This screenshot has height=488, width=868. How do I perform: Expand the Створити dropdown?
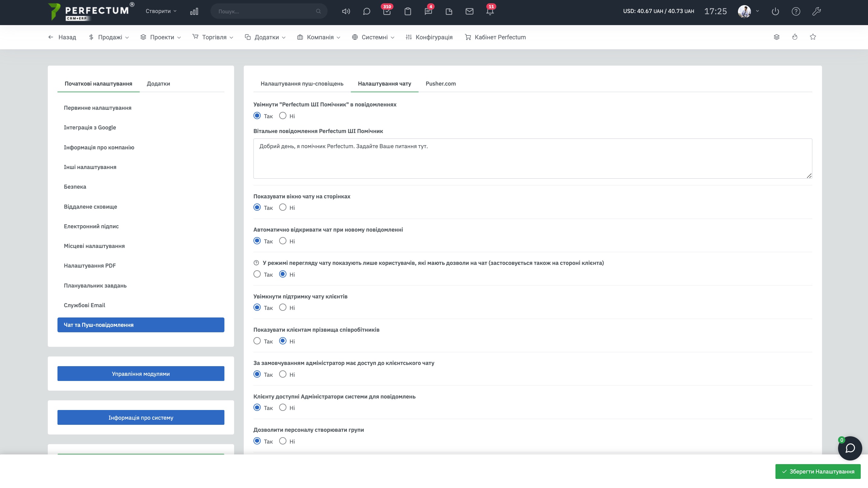(161, 11)
